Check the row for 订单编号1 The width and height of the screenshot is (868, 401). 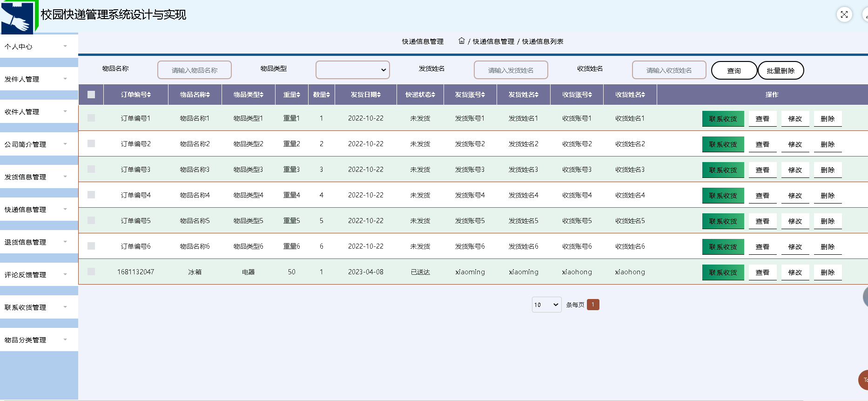click(91, 118)
